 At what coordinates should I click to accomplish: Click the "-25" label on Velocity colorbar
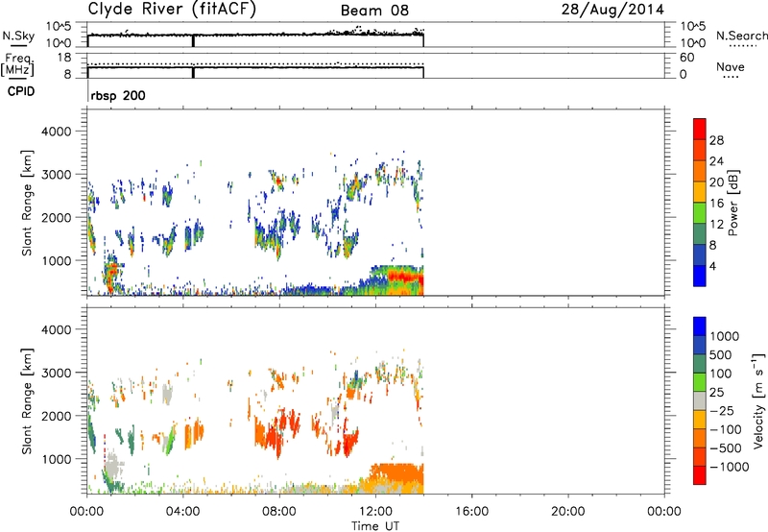tap(723, 411)
